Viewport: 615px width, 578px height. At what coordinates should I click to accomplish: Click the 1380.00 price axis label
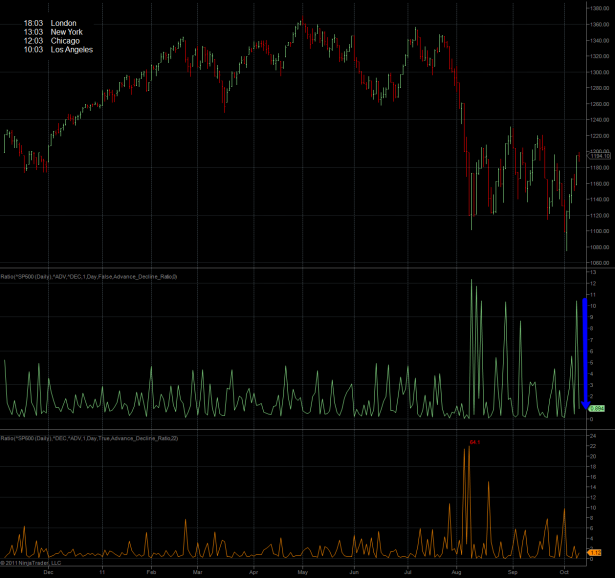tap(600, 9)
